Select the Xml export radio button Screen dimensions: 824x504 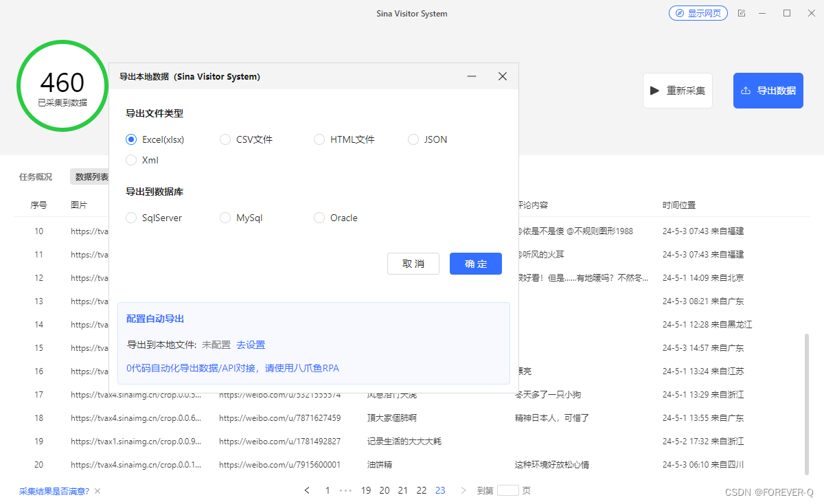click(x=143, y=160)
